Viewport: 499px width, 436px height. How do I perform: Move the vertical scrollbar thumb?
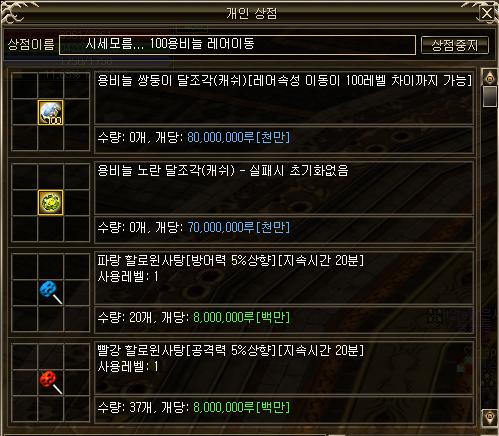(490, 97)
